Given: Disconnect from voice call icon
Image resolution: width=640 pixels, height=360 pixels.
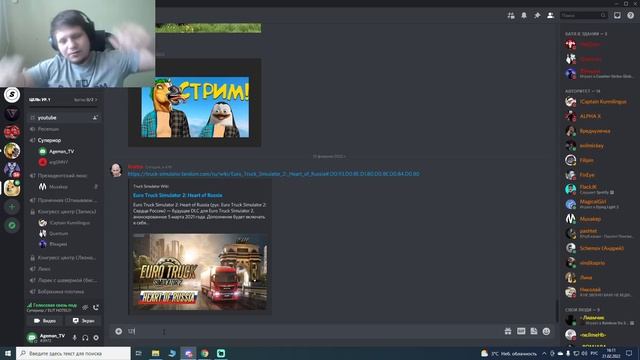Looking at the screenshot, I should click(96, 307).
